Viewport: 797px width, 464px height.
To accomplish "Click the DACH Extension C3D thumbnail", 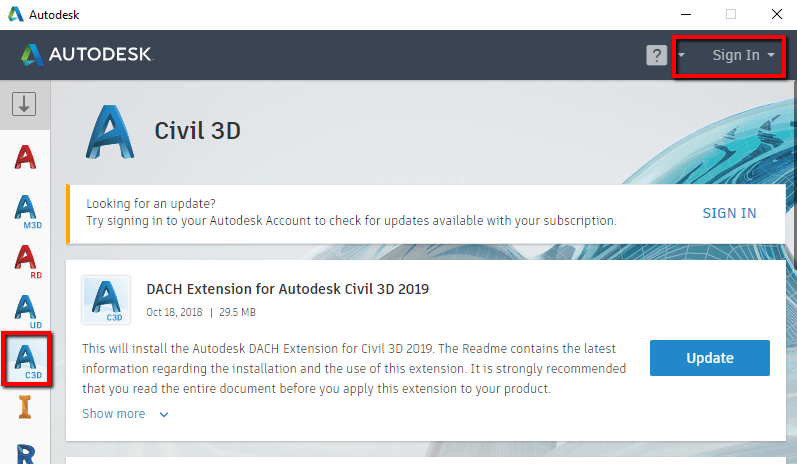I will [x=105, y=301].
